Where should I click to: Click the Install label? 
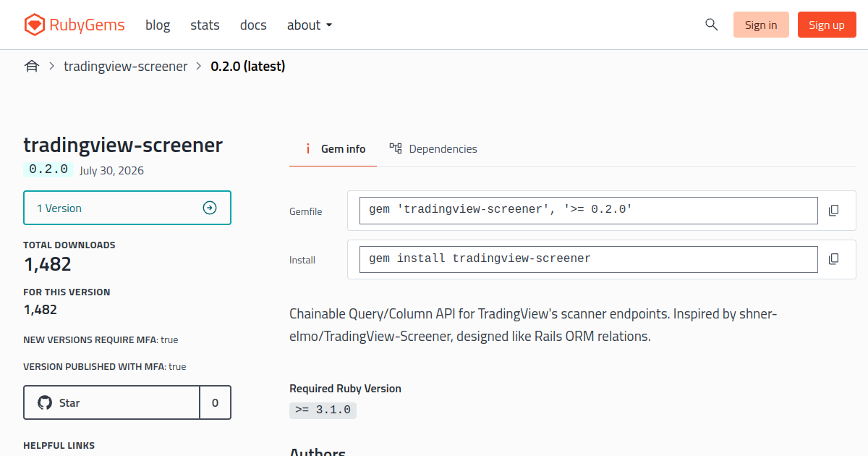click(x=302, y=260)
